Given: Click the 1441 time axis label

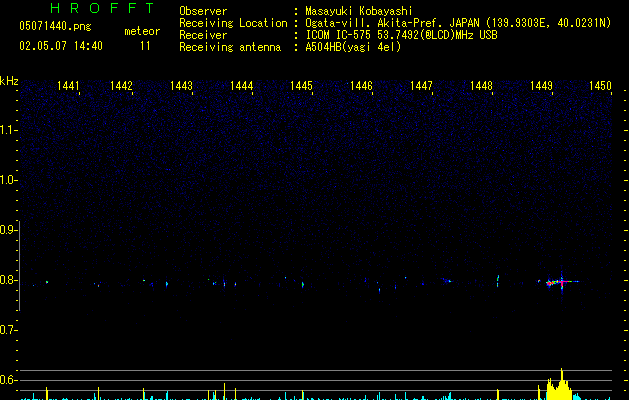Looking at the screenshot, I should coord(68,85).
